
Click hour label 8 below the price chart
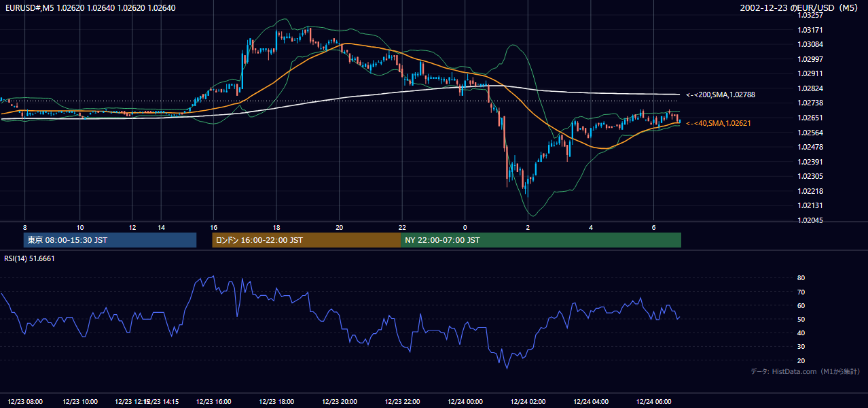point(25,227)
